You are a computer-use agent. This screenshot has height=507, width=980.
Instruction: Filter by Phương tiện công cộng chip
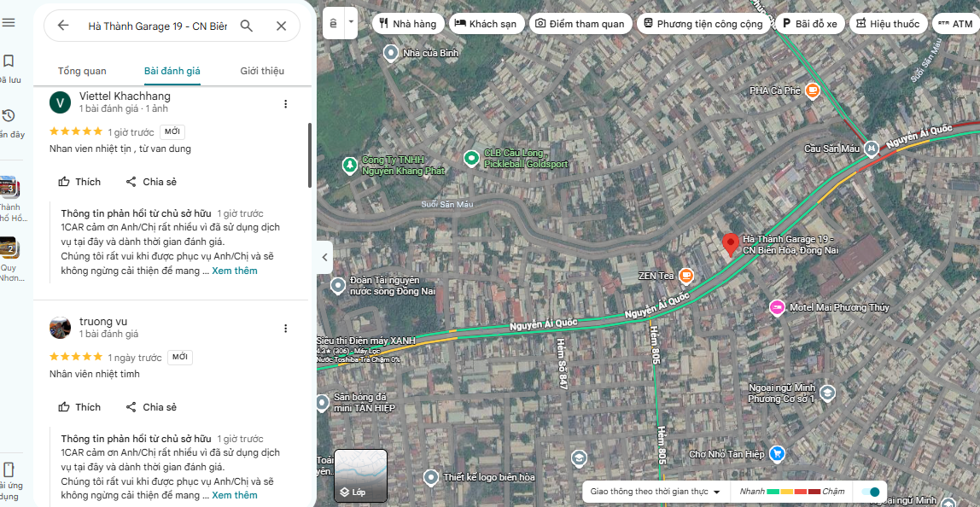(x=703, y=25)
